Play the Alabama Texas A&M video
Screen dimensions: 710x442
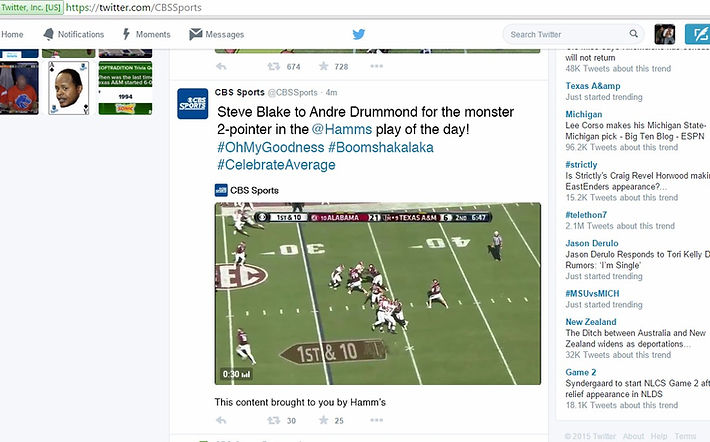pos(378,294)
